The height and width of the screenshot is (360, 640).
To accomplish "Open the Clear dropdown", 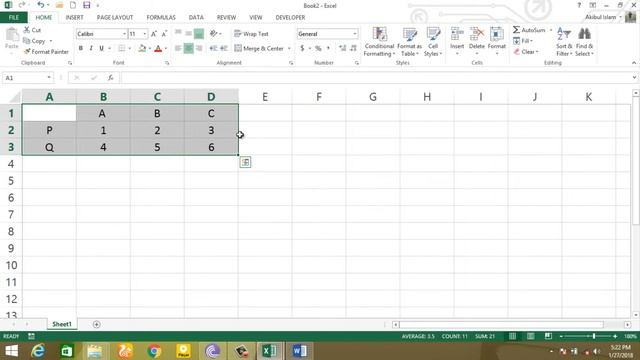I will [x=526, y=52].
